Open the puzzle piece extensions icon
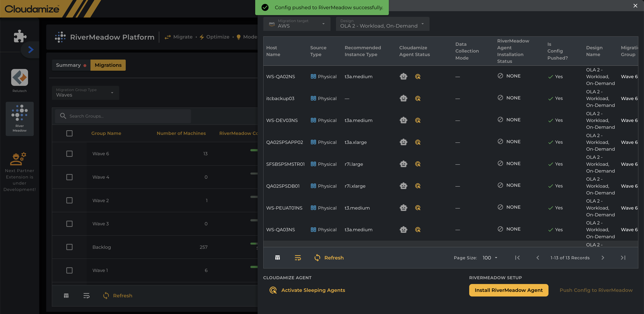This screenshot has height=314, width=644. [20, 36]
